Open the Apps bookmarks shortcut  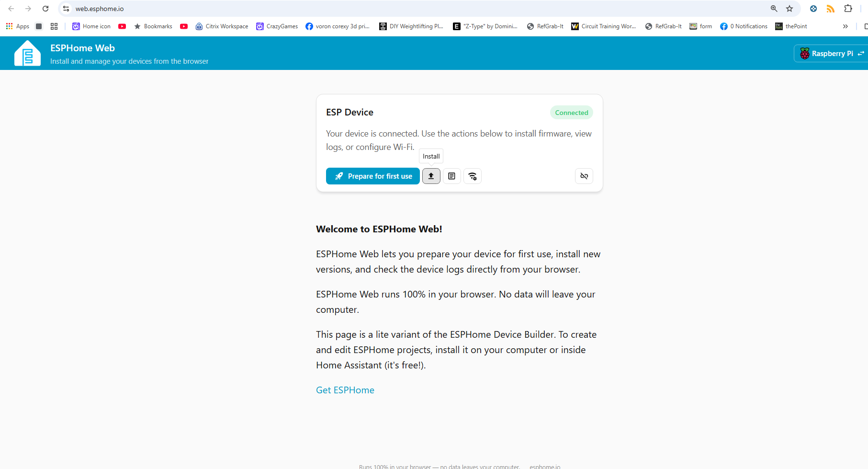point(18,26)
